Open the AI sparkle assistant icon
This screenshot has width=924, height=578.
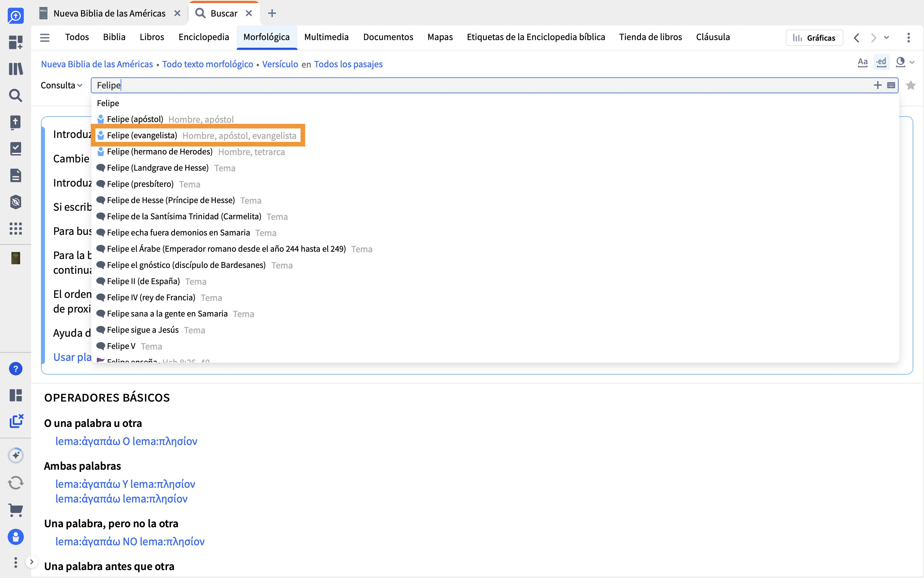(x=16, y=455)
